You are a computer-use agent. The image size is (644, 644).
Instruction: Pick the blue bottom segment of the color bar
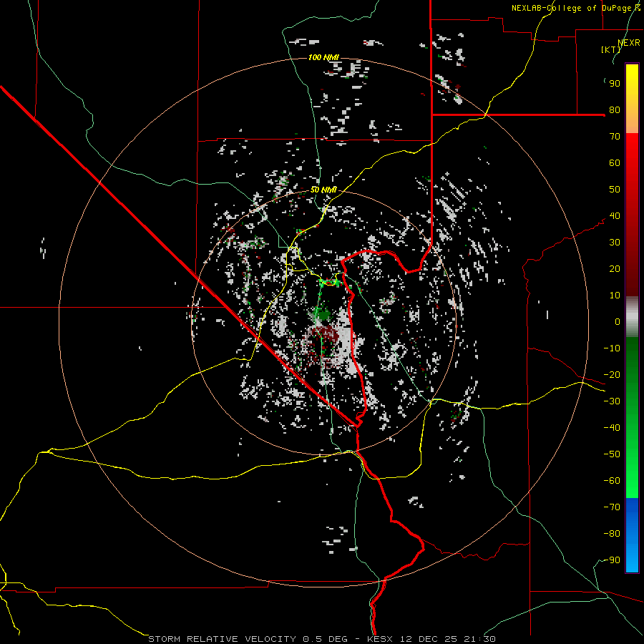[x=632, y=535]
